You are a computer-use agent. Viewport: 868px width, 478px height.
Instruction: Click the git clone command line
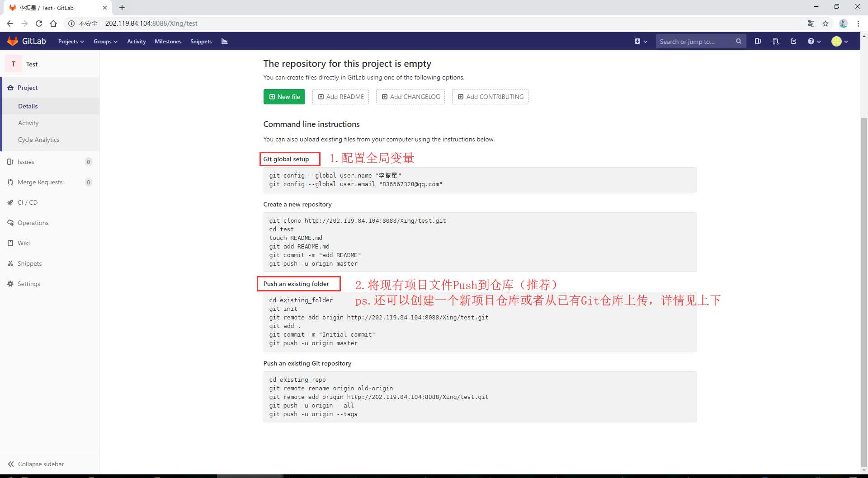pos(358,220)
